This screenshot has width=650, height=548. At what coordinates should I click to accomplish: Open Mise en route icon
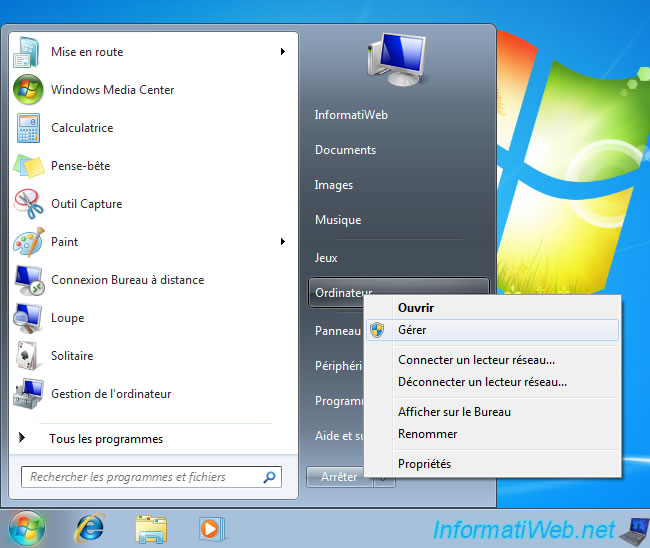pyautogui.click(x=27, y=52)
